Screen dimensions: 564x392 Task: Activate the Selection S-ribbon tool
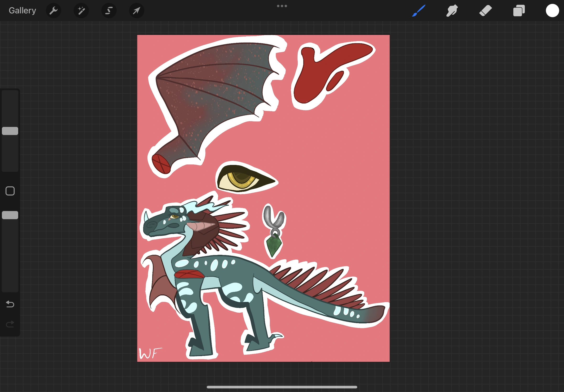(109, 11)
